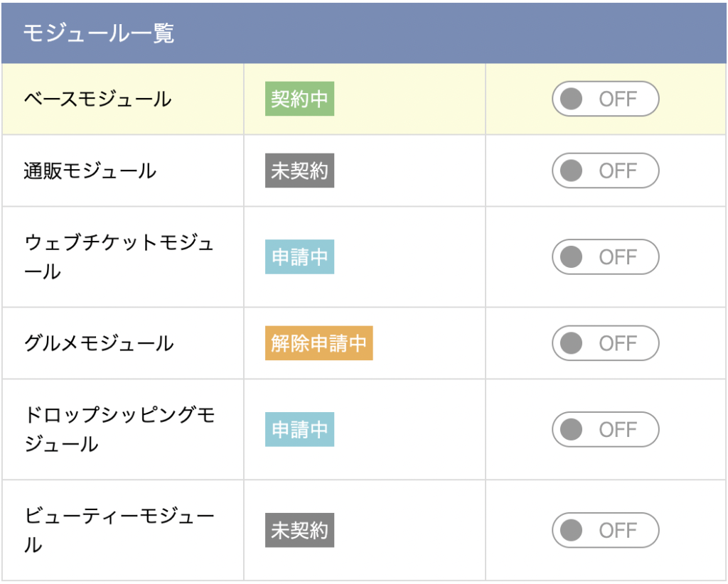This screenshot has height=584, width=728.
Task: Click the orange 解除申請中 badge
Action: [319, 343]
